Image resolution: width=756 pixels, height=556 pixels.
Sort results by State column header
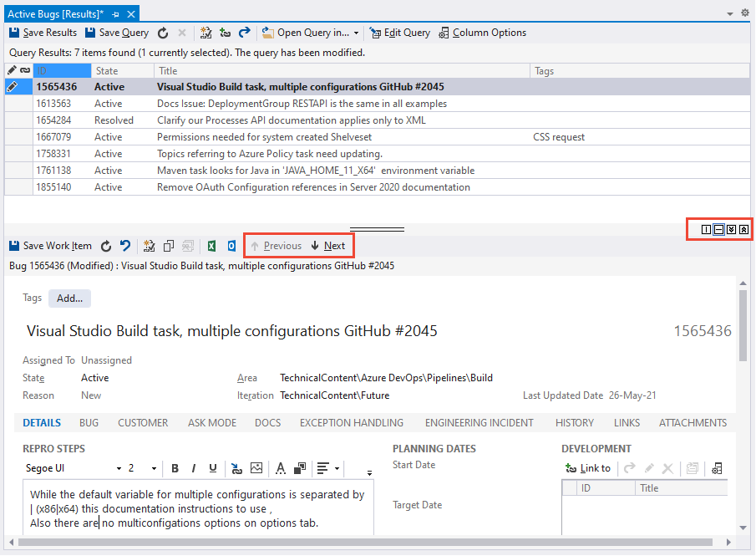coord(123,71)
